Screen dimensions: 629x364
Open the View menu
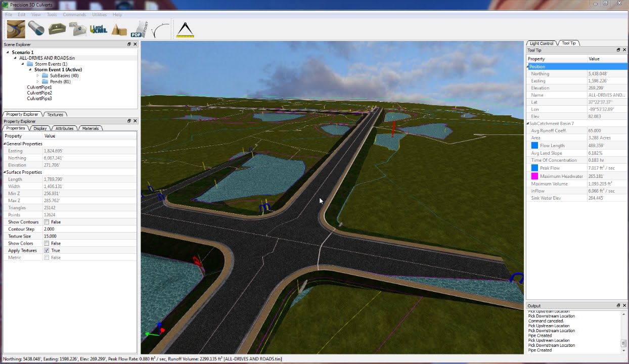pyautogui.click(x=36, y=15)
